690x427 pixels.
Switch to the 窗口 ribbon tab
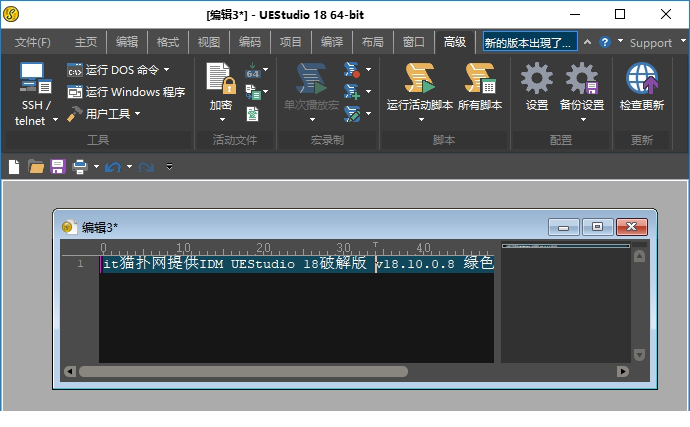tap(413, 42)
